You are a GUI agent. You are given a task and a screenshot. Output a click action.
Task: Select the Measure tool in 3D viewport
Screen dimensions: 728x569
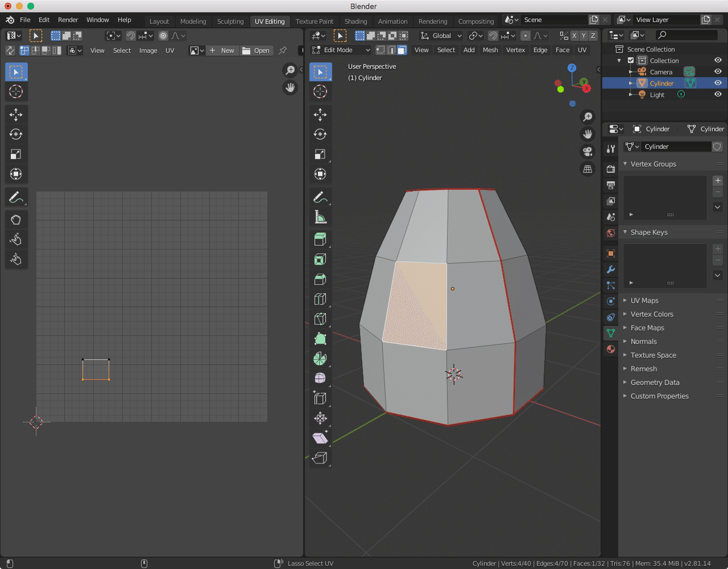pyautogui.click(x=320, y=217)
